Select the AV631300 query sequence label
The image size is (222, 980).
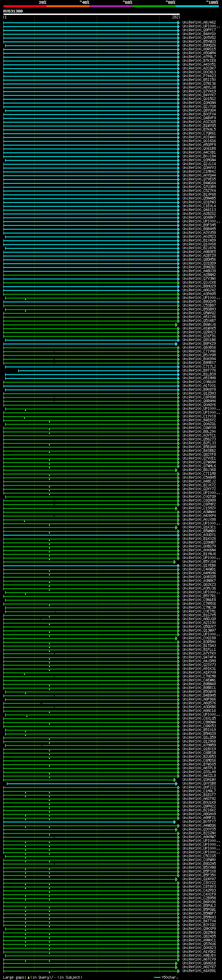coord(13,11)
